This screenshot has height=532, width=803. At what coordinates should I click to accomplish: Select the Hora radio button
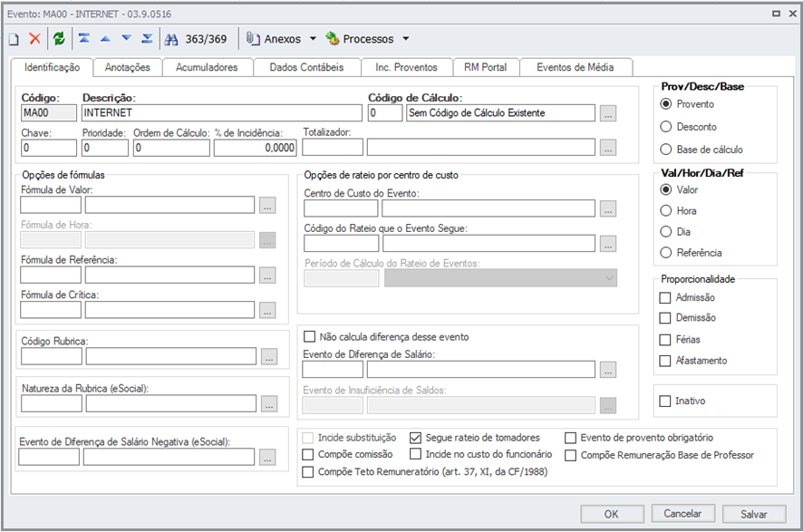(666, 210)
